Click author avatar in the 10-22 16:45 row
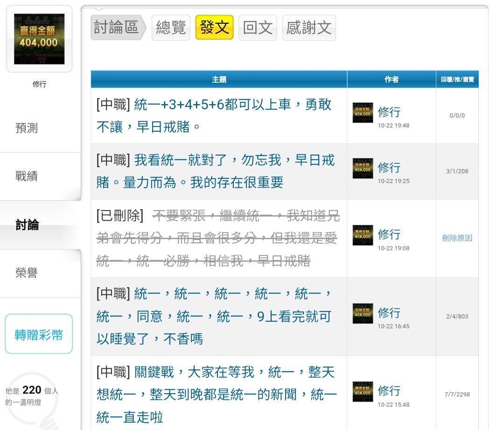The image size is (504, 430). [363, 313]
